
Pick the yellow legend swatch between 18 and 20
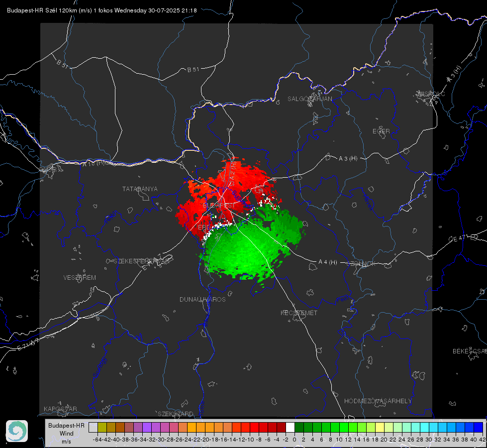[x=380, y=427]
